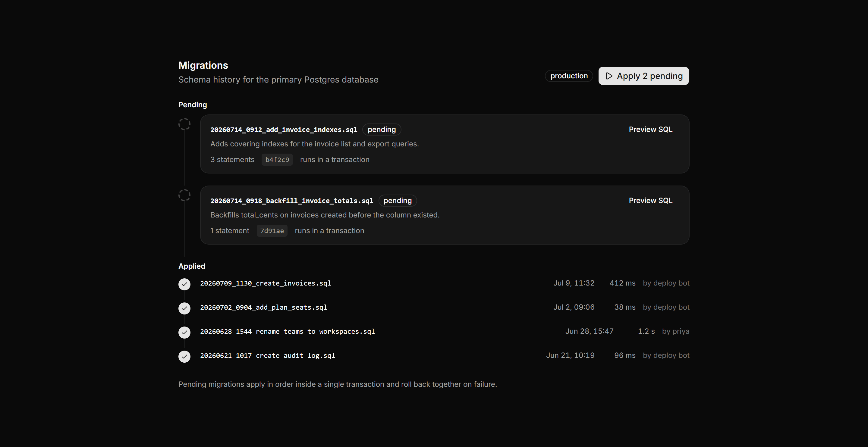868x447 pixels.
Task: Click the '3 statements' label
Action: point(232,160)
